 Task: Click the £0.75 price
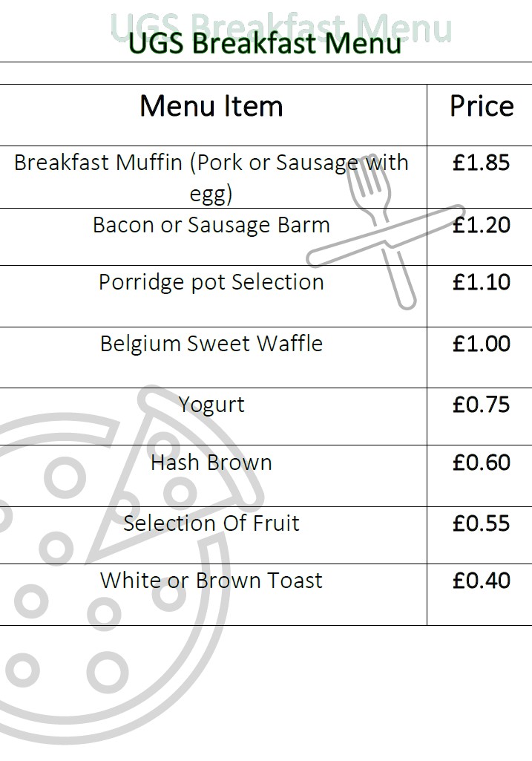(x=481, y=405)
